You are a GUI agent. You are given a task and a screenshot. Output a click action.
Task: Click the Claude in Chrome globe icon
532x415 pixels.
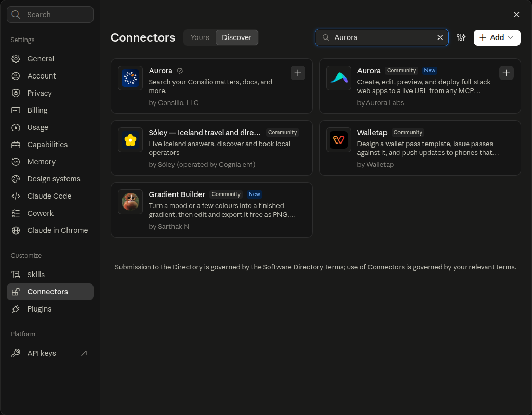16,230
